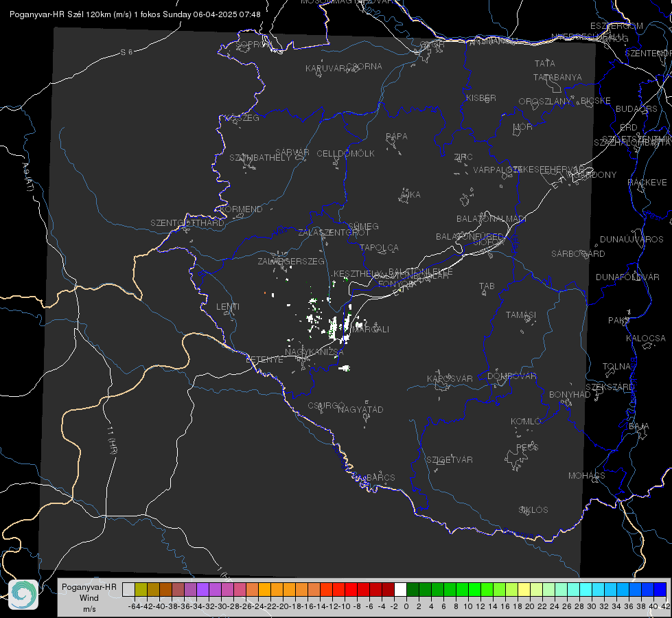Select the blue swatch between 40 and 42
This screenshot has height=618, width=672.
(x=660, y=589)
